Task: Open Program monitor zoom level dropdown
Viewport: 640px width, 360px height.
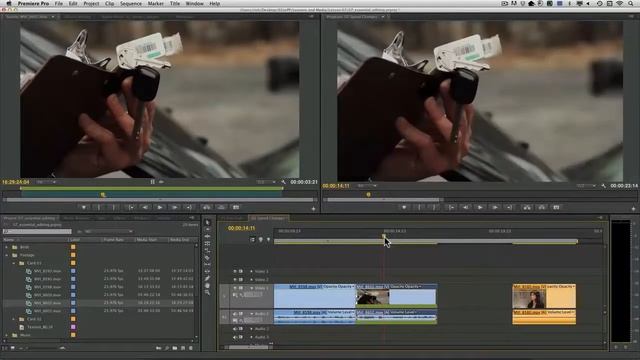Action: coord(367,186)
